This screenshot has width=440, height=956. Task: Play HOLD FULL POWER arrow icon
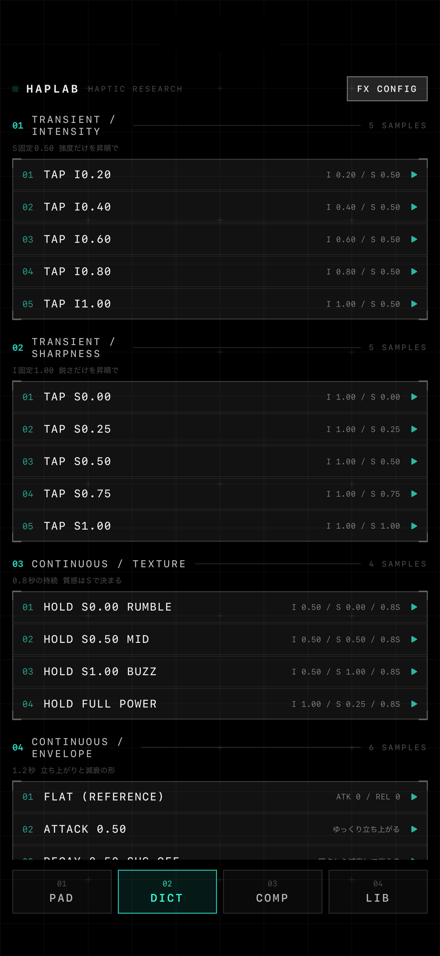click(414, 704)
